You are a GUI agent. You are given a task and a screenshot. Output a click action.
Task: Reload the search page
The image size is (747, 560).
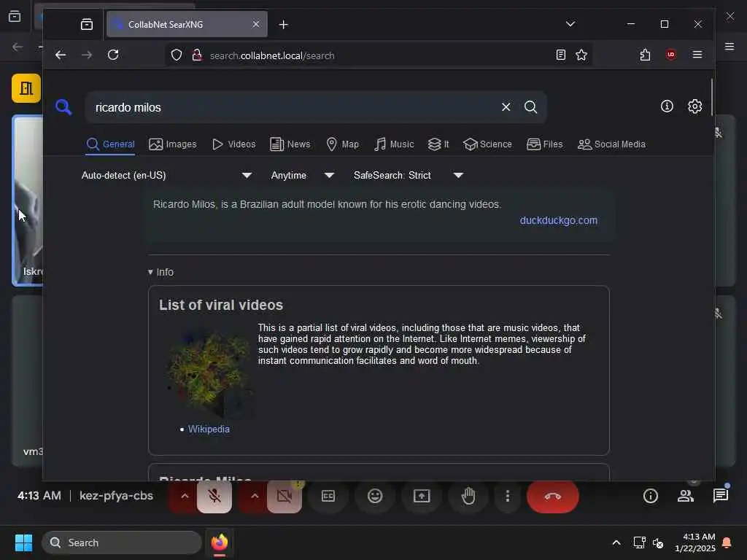pos(113,55)
